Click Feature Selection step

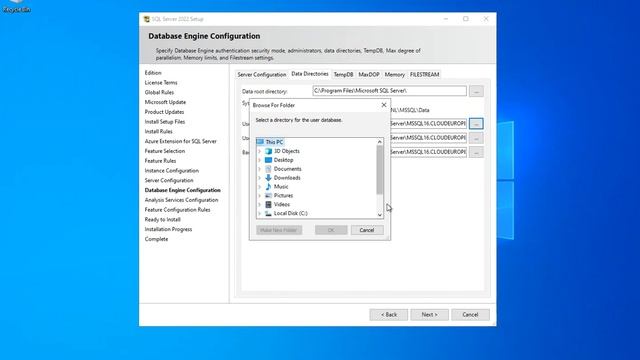pyautogui.click(x=165, y=151)
